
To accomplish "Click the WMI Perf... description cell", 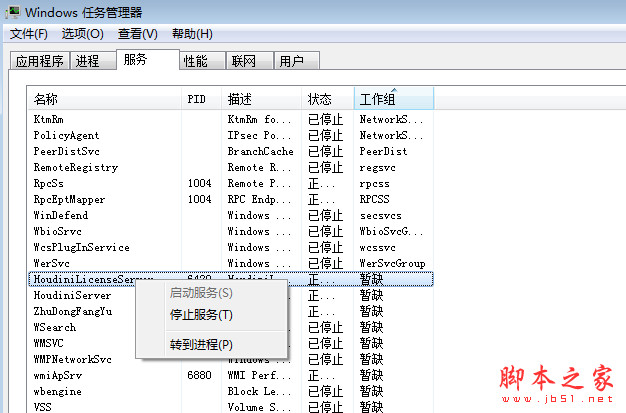I will (259, 375).
